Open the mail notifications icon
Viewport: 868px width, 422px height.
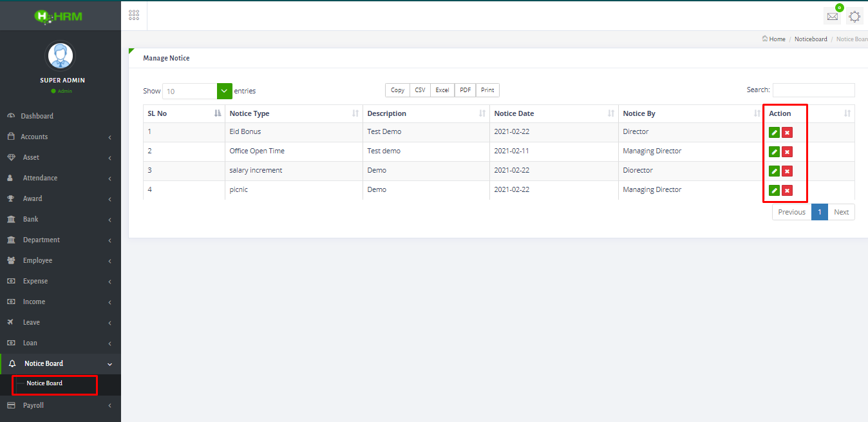click(x=832, y=17)
